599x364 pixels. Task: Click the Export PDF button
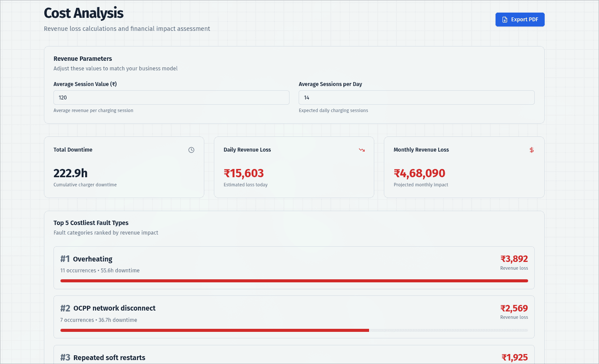pyautogui.click(x=520, y=20)
